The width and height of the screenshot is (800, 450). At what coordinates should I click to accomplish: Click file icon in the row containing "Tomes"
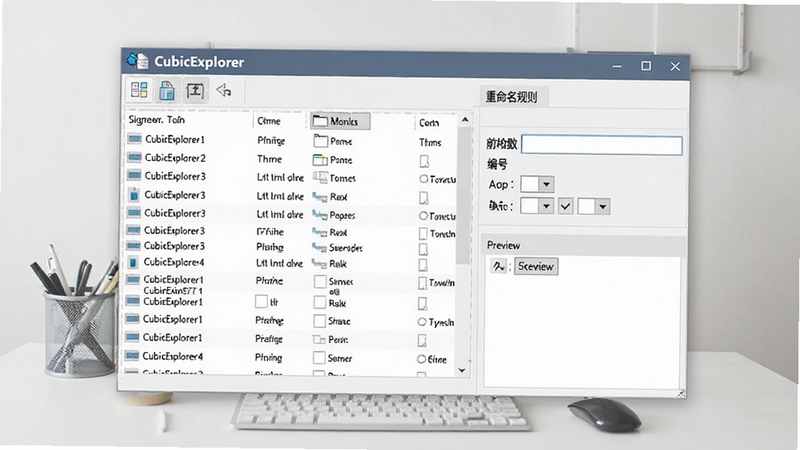click(x=134, y=176)
